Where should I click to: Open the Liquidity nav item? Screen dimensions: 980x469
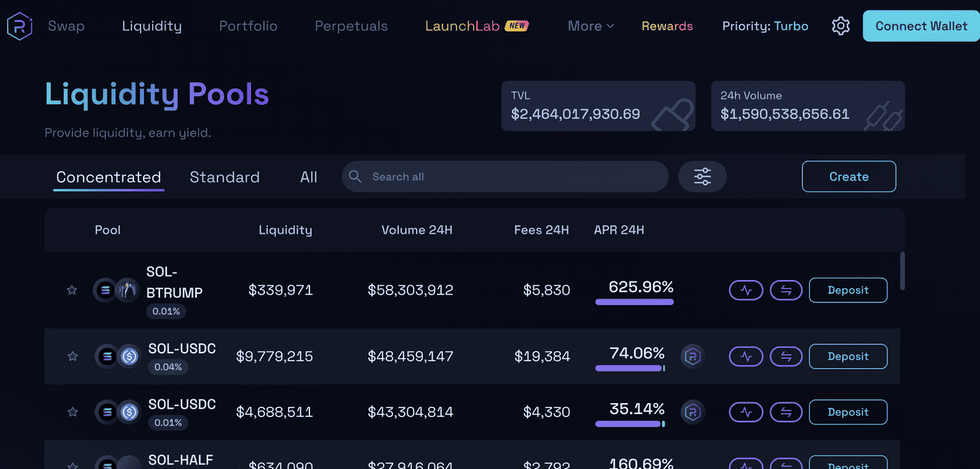click(152, 26)
